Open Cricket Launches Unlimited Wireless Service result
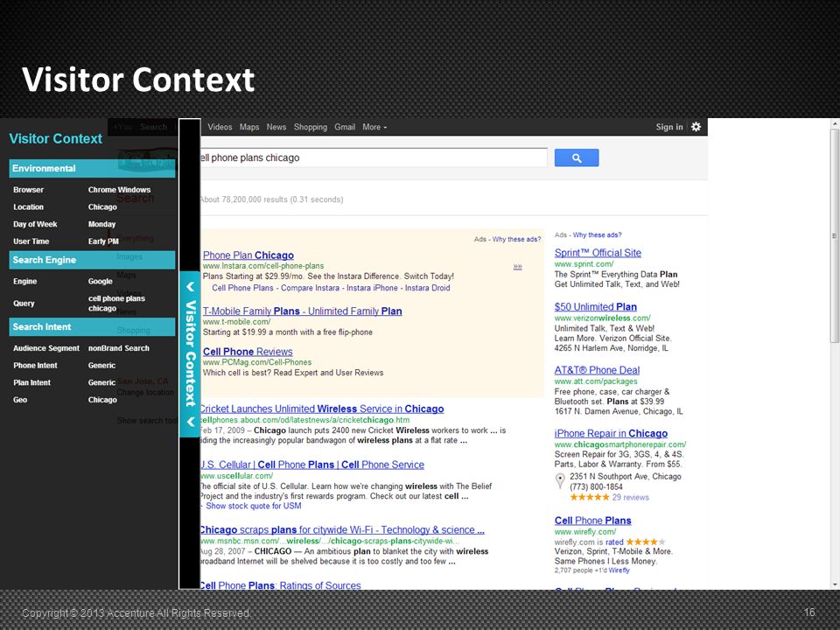Image resolution: width=840 pixels, height=630 pixels. point(321,409)
